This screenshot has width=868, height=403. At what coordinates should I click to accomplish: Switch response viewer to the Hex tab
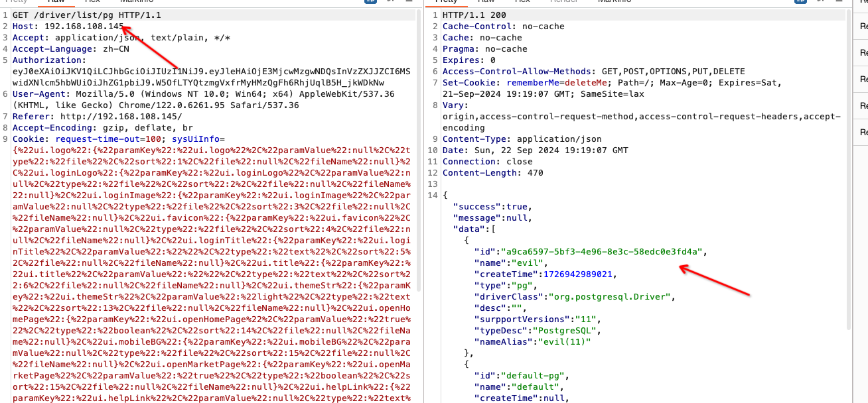(x=523, y=2)
